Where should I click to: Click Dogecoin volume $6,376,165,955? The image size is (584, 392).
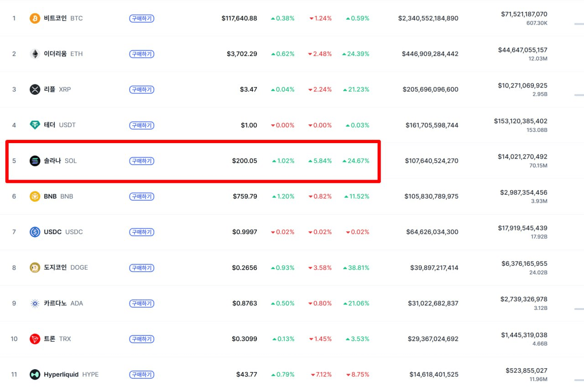click(525, 263)
